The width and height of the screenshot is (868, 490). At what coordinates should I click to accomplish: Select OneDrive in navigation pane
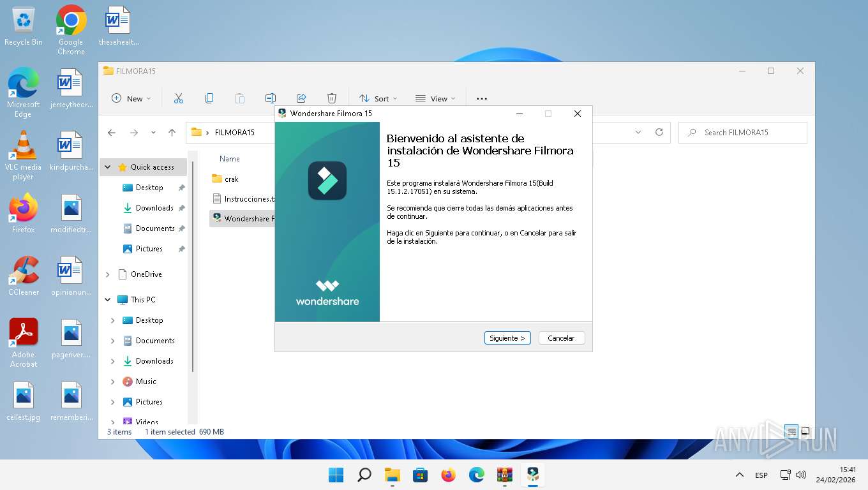click(146, 274)
